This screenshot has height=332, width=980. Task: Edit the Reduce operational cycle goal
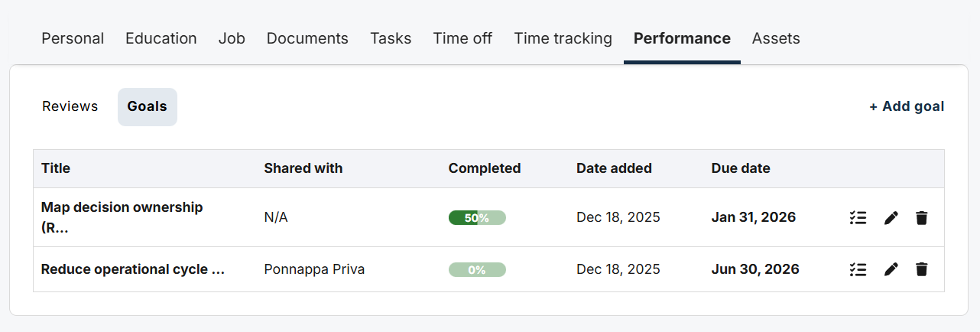coord(891,269)
